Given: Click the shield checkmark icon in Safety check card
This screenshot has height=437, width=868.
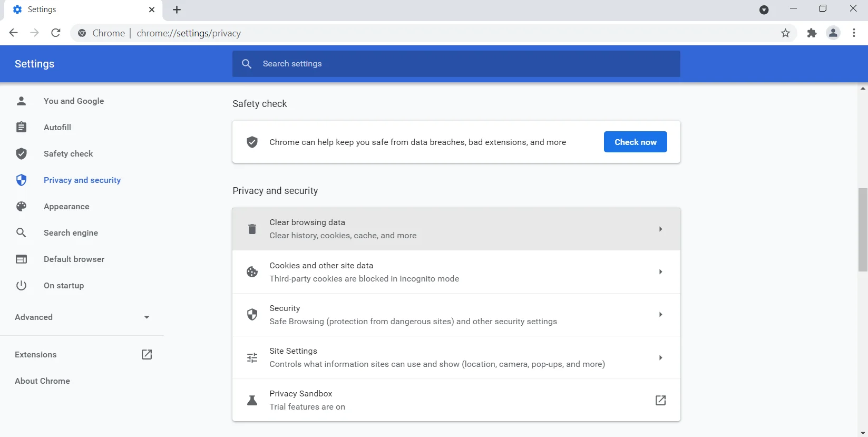Looking at the screenshot, I should click(x=252, y=142).
